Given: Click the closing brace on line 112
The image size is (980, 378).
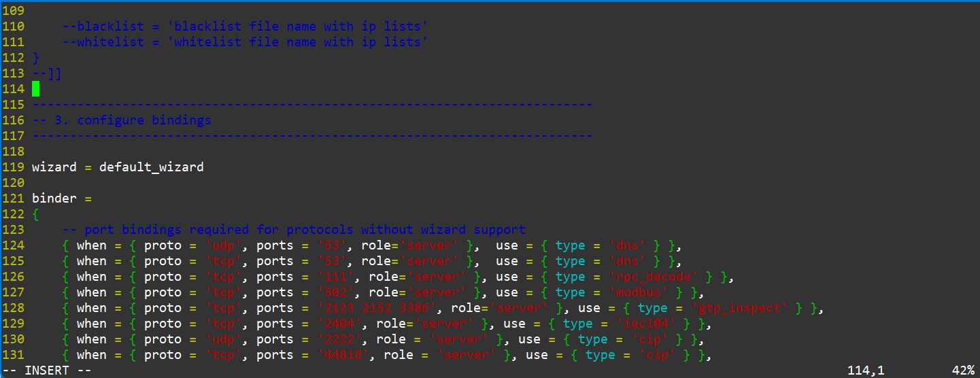Looking at the screenshot, I should click(36, 58).
